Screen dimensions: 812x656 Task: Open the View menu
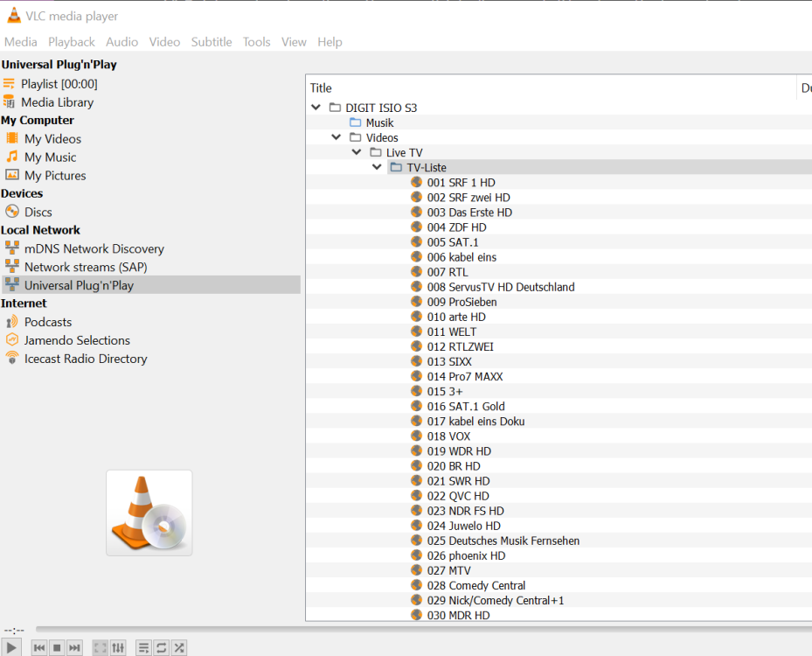pyautogui.click(x=294, y=42)
